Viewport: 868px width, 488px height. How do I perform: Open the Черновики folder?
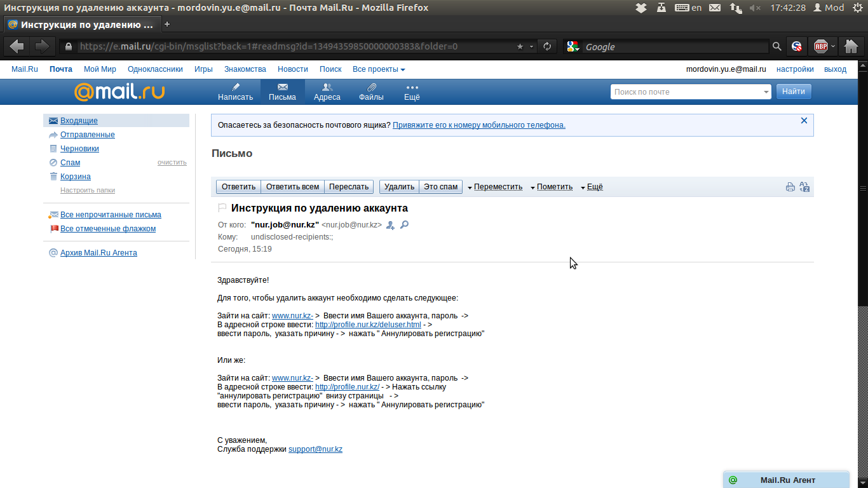point(79,149)
